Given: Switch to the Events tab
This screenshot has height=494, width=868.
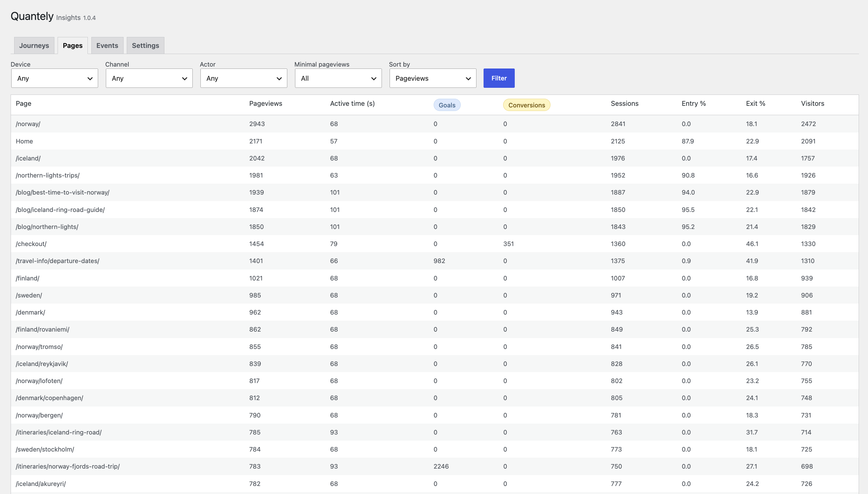Looking at the screenshot, I should tap(107, 45).
